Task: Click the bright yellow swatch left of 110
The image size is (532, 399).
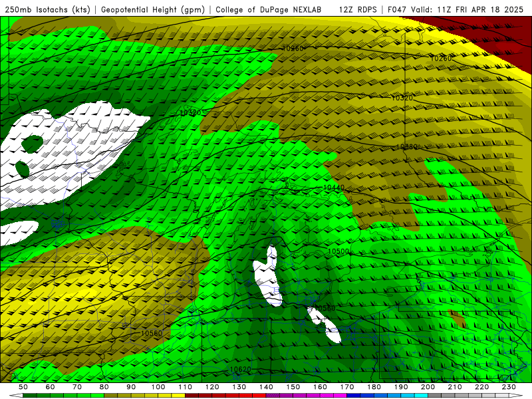Action: point(178,396)
